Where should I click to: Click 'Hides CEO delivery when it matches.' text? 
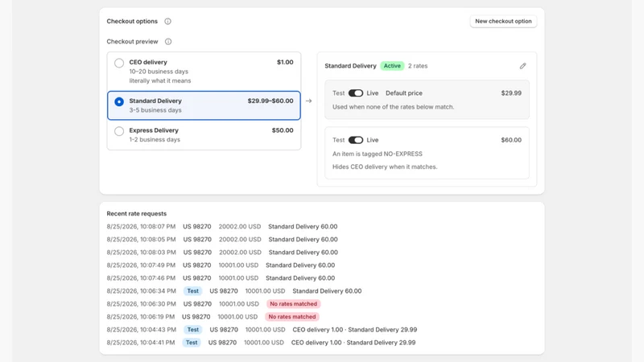[x=385, y=167]
